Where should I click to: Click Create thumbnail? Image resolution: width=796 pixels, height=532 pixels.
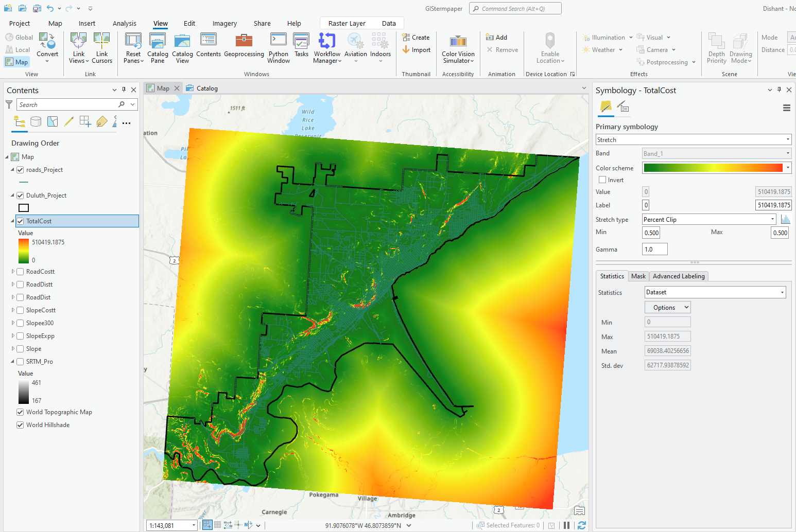416,38
